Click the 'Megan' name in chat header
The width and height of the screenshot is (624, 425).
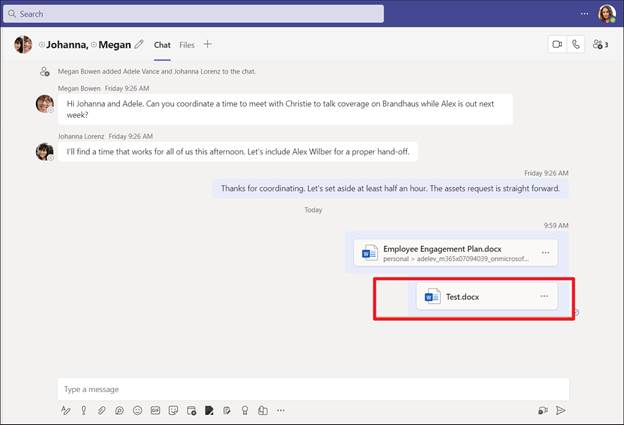pyautogui.click(x=115, y=45)
